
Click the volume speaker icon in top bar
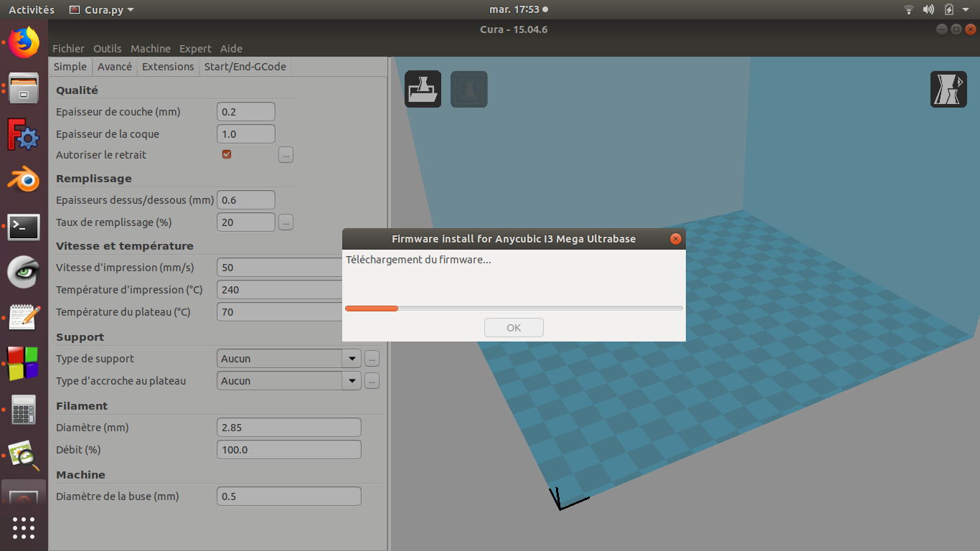click(x=928, y=10)
